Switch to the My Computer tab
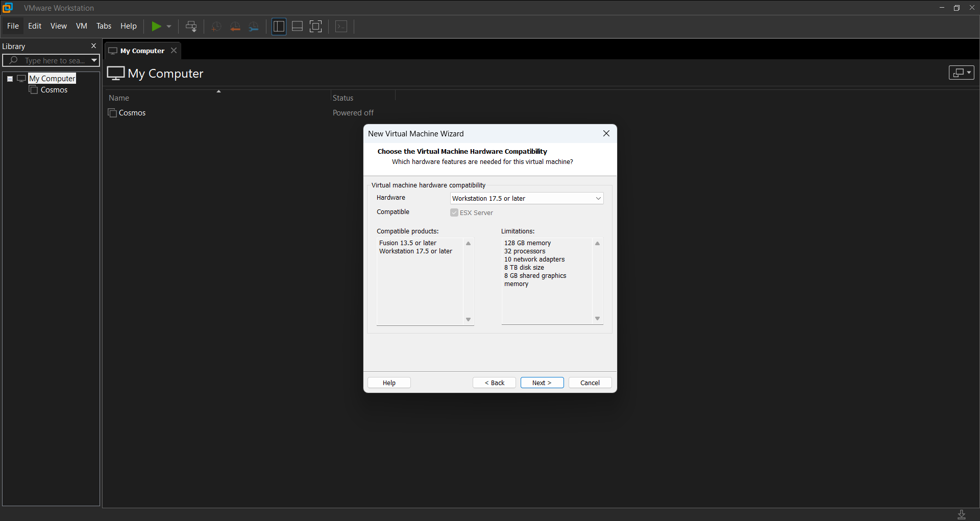980x521 pixels. click(x=142, y=51)
